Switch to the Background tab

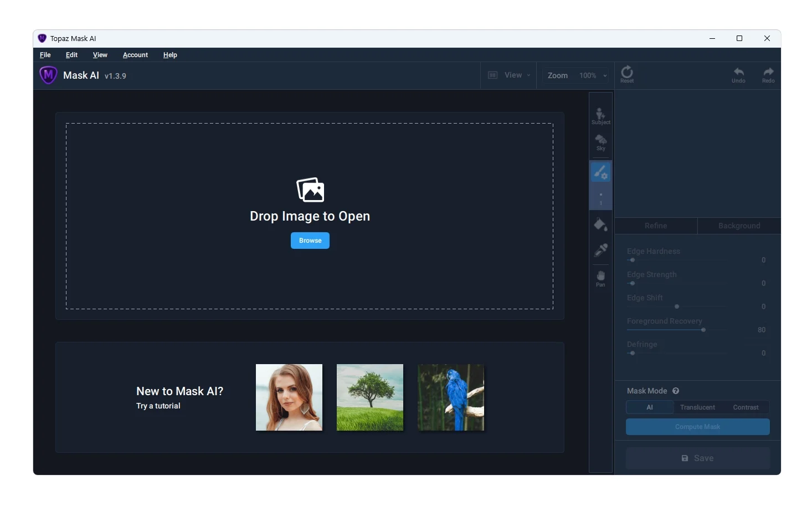tap(739, 226)
